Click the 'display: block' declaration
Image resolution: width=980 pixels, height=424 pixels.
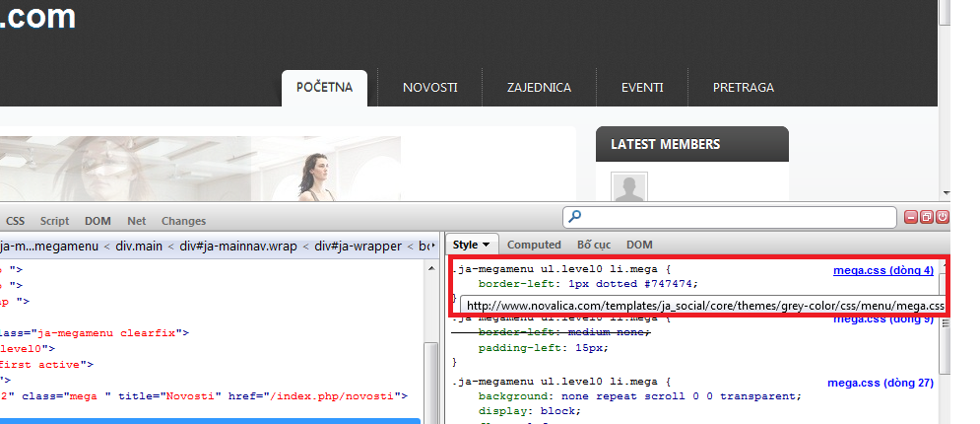pyautogui.click(x=530, y=411)
